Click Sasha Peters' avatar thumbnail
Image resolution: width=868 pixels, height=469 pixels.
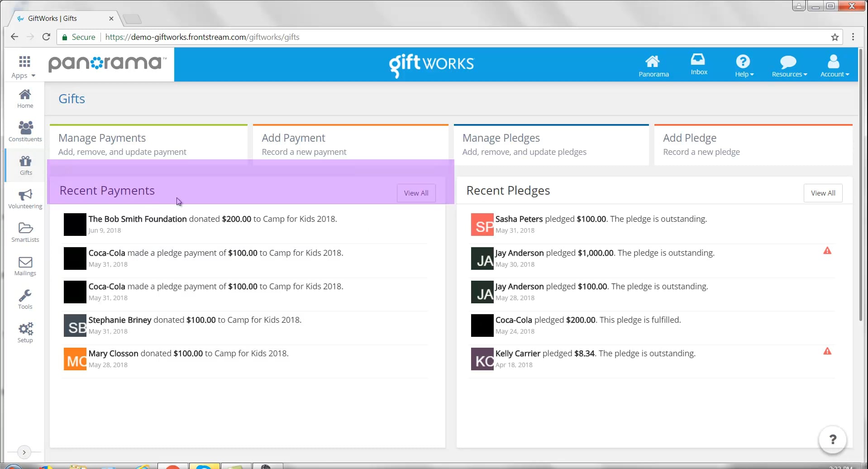pos(482,224)
